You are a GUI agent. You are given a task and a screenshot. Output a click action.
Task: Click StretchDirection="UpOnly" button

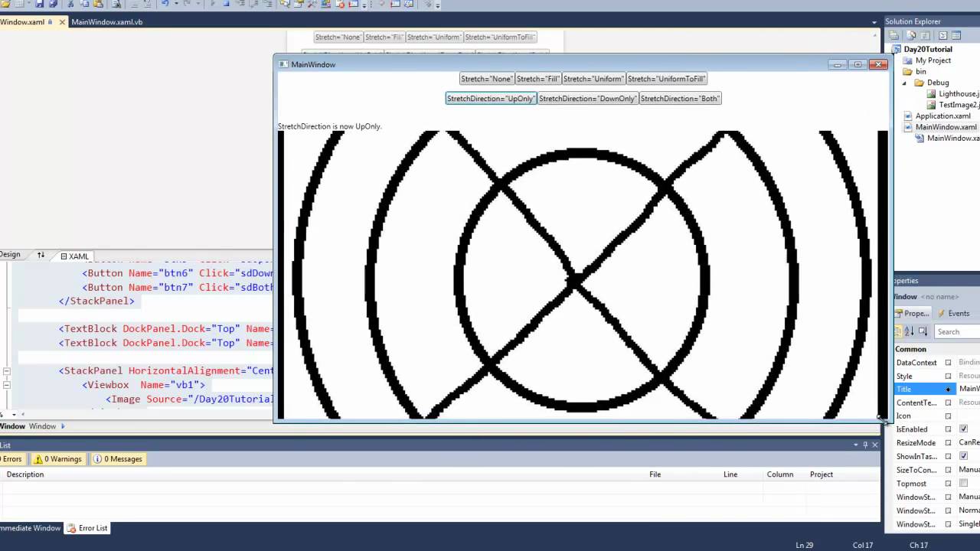point(491,99)
